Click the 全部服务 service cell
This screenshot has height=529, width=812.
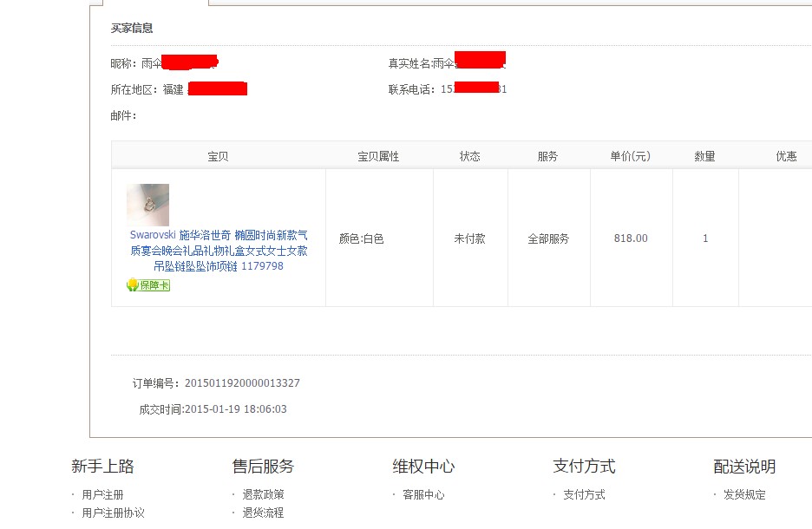coord(548,238)
